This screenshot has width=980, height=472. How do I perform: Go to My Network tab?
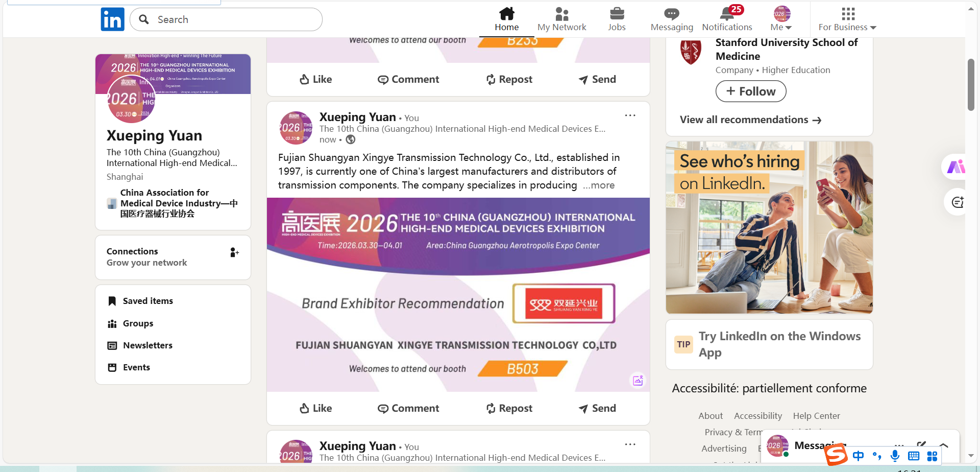point(561,19)
